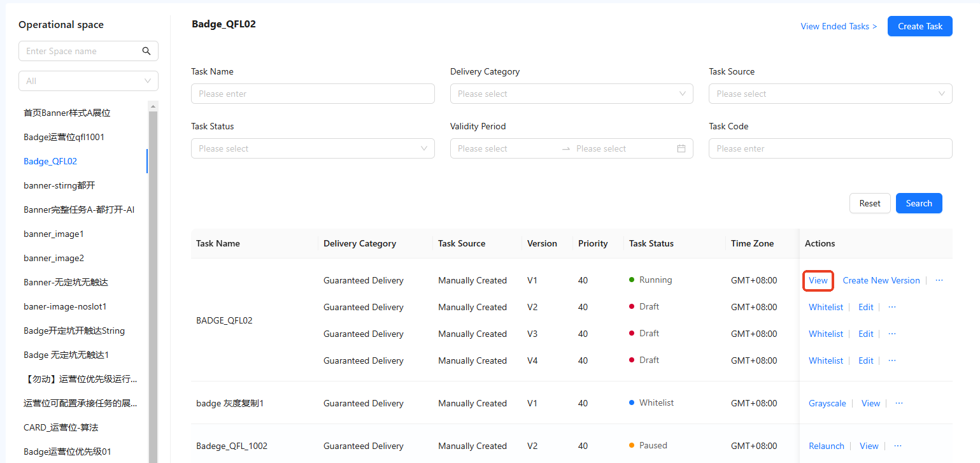The width and height of the screenshot is (980, 463).
Task: Select banner_image1 in space list
Action: 53,234
